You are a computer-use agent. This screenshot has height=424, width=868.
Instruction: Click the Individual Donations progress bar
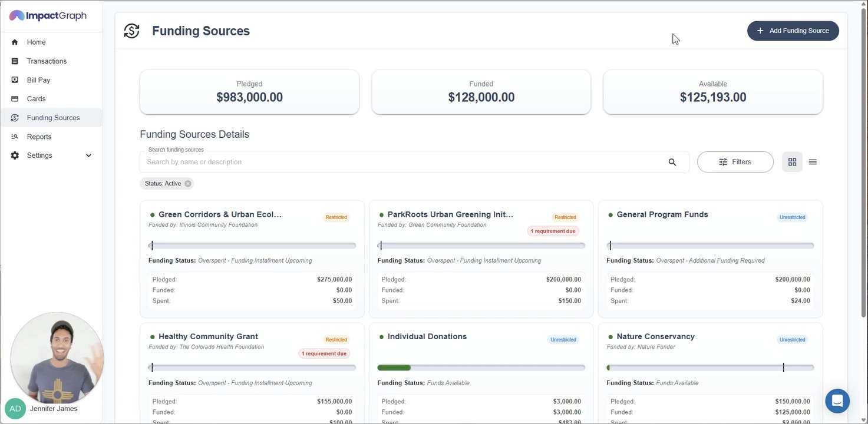[x=481, y=368]
